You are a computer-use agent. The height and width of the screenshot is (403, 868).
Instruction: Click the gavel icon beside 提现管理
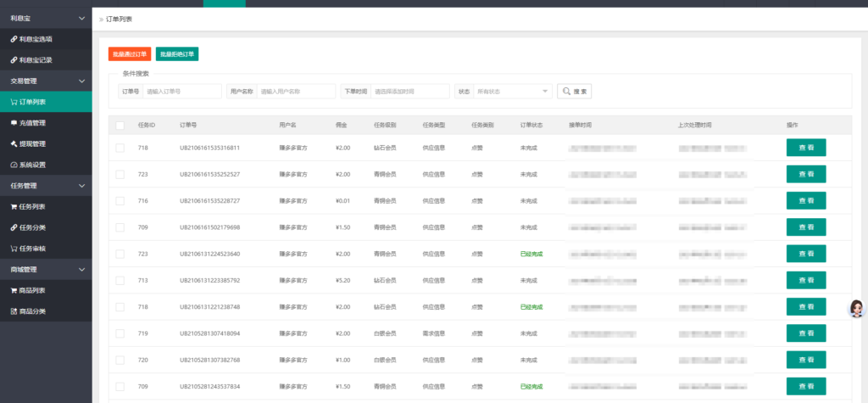(14, 143)
